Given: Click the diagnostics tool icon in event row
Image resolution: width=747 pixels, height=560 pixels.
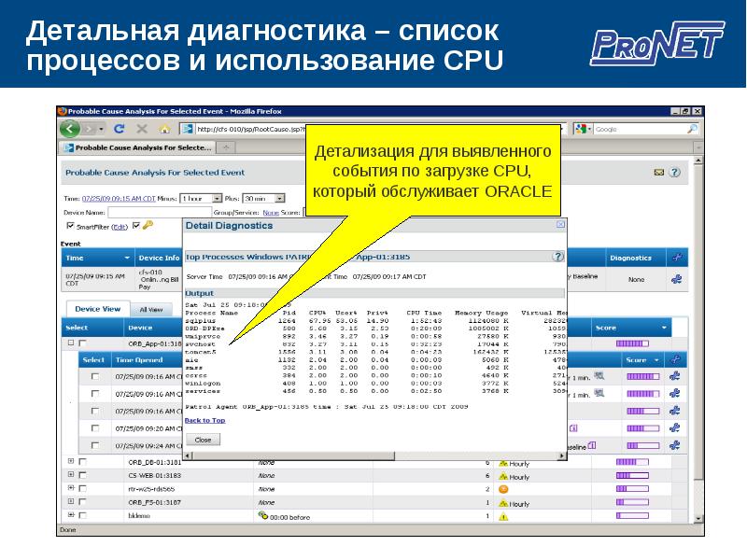Looking at the screenshot, I should tap(677, 278).
